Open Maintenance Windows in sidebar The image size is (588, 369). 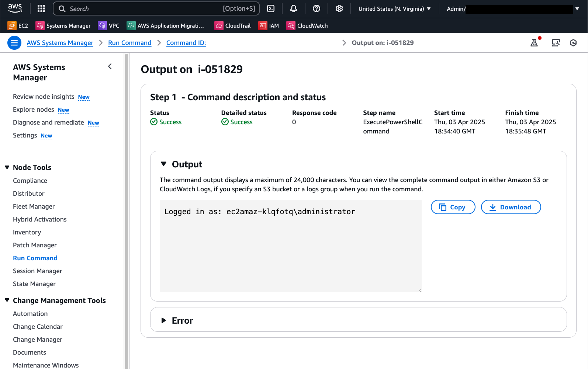46,365
